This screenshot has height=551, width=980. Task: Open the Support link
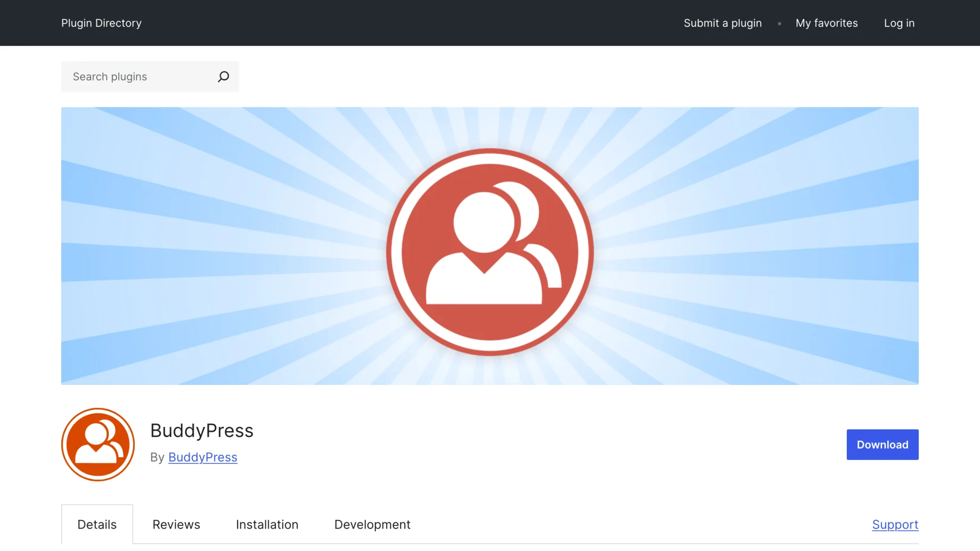pos(895,524)
